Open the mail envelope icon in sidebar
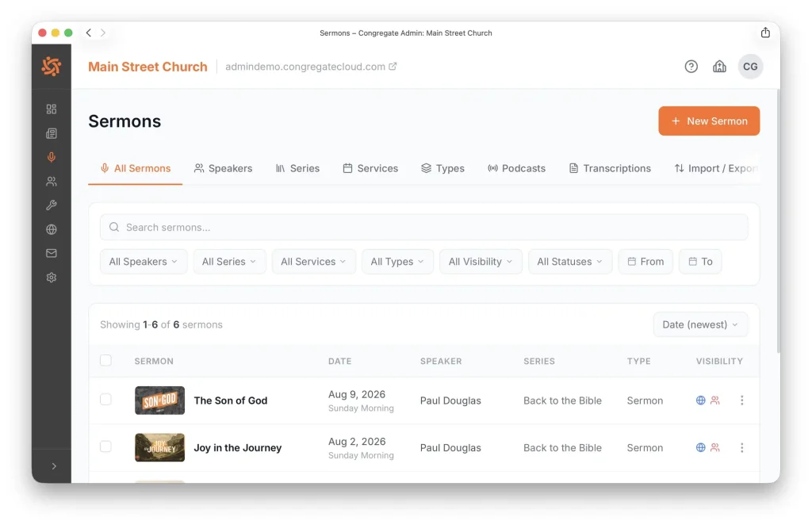This screenshot has width=812, height=525. click(x=52, y=253)
